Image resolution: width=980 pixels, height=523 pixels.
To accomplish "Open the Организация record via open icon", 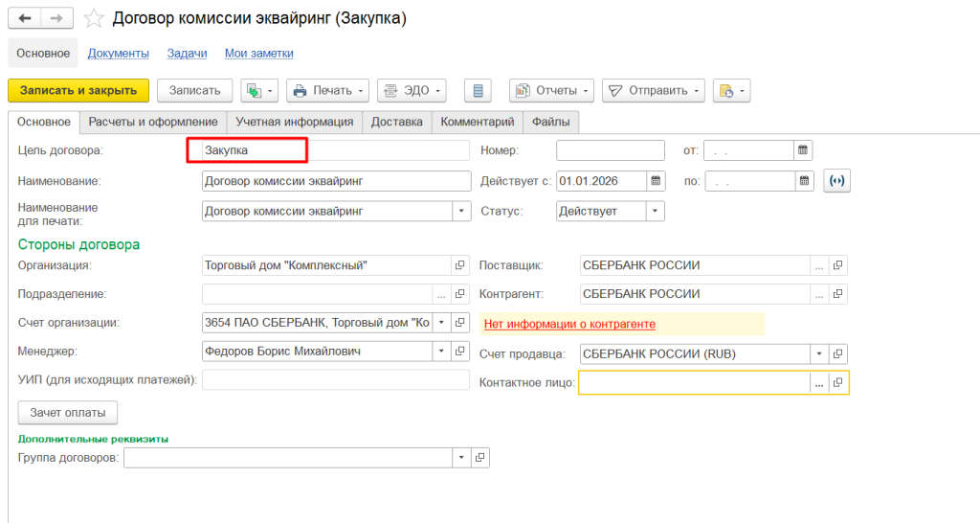I will point(459,265).
